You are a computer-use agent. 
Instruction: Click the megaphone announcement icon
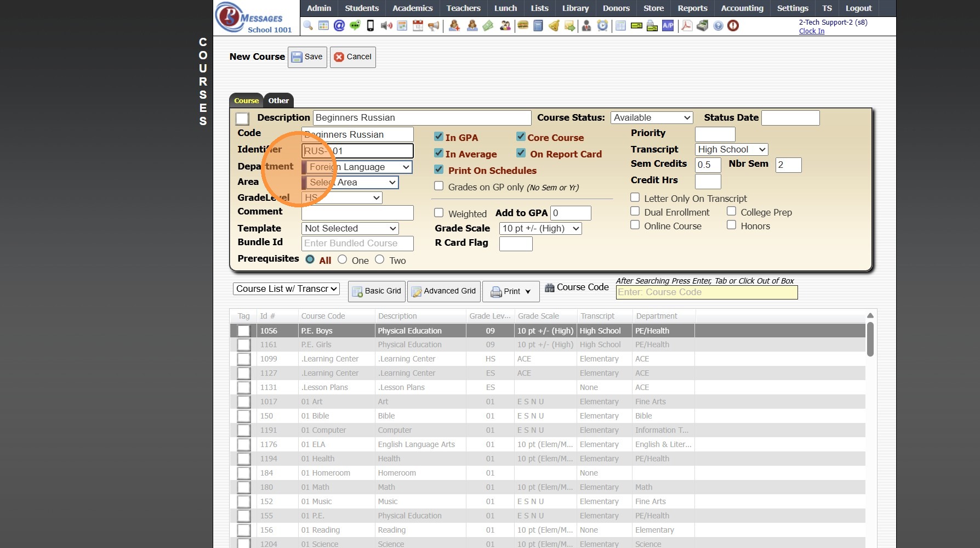[434, 26]
